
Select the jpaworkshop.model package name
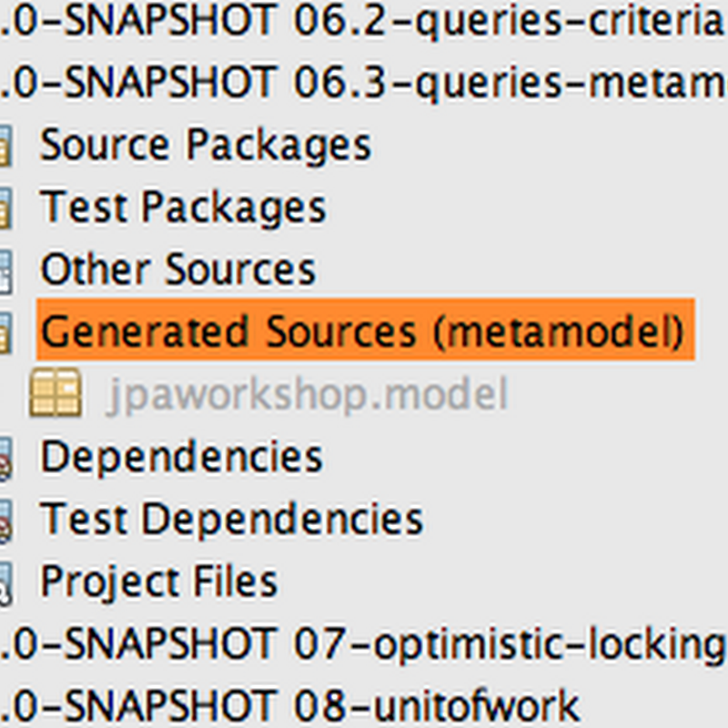point(308,395)
